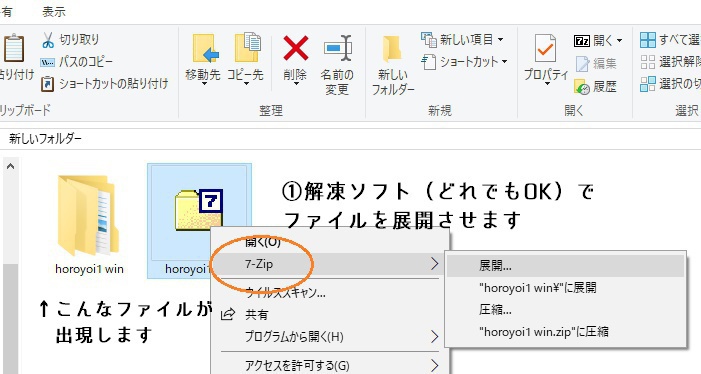Open the Copy to (コピー先) dropdown arrow
This screenshot has width=701, height=374.
coord(245,84)
